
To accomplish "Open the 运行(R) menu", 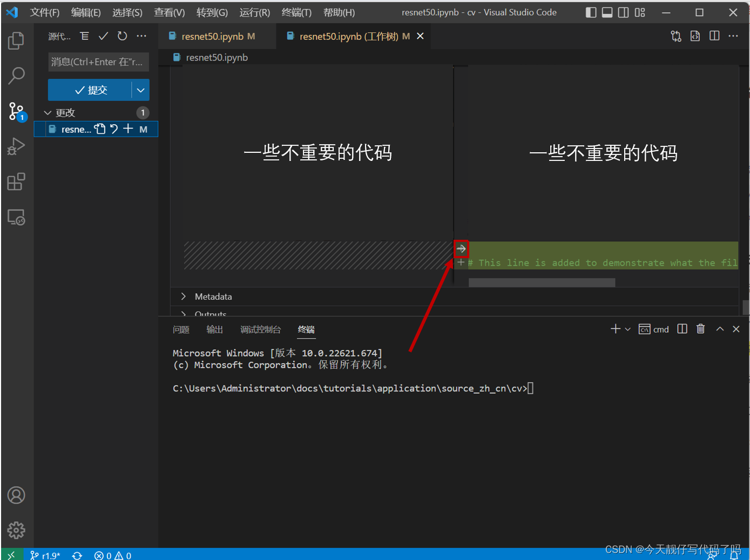I will click(255, 12).
